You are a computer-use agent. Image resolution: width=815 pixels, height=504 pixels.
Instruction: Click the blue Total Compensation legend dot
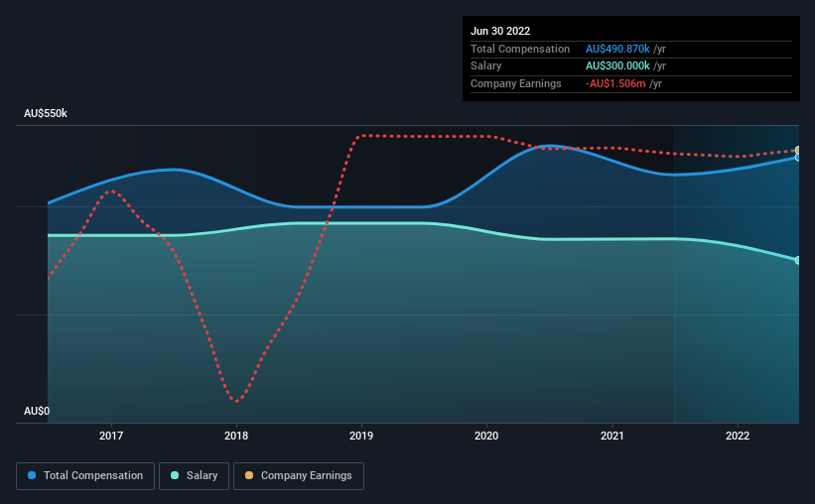pyautogui.click(x=32, y=475)
